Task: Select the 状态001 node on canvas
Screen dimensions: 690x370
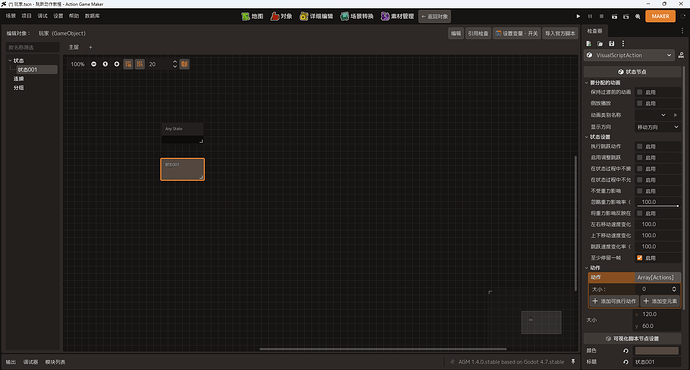Action: 183,169
